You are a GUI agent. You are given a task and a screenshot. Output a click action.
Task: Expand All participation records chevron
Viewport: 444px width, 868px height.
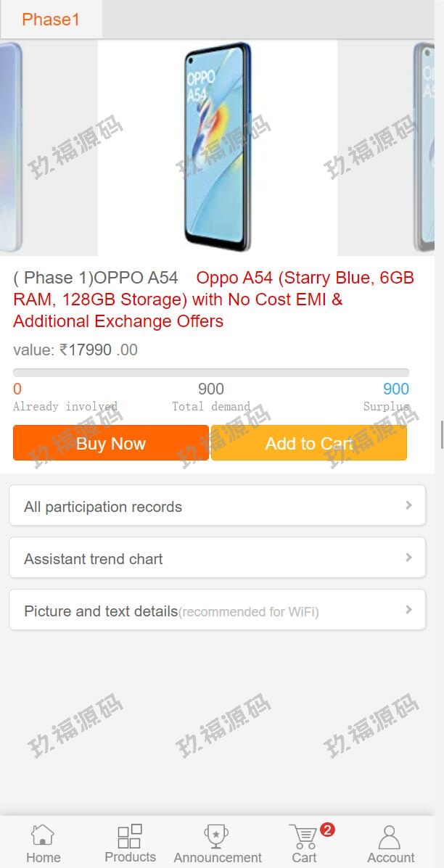(x=409, y=505)
